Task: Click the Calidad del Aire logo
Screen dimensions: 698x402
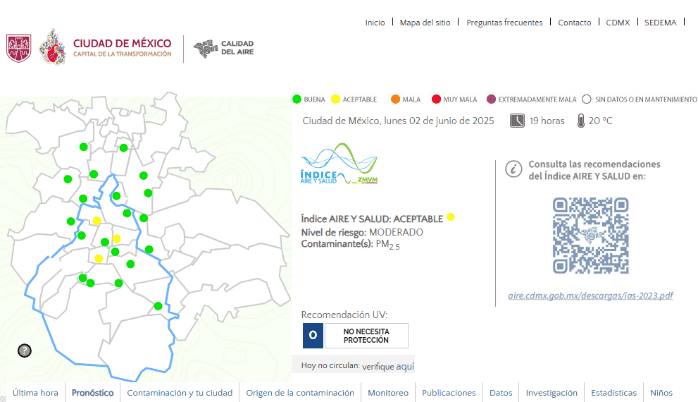Action: pyautogui.click(x=224, y=48)
